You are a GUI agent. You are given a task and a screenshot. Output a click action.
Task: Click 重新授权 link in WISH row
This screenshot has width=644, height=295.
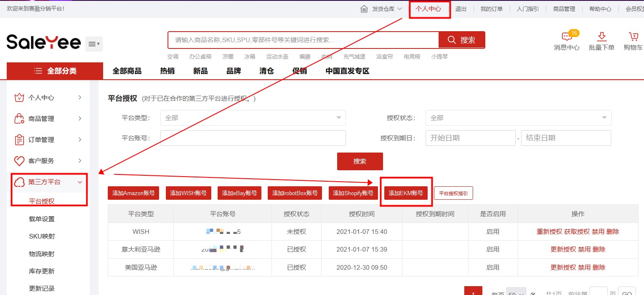[549, 232]
